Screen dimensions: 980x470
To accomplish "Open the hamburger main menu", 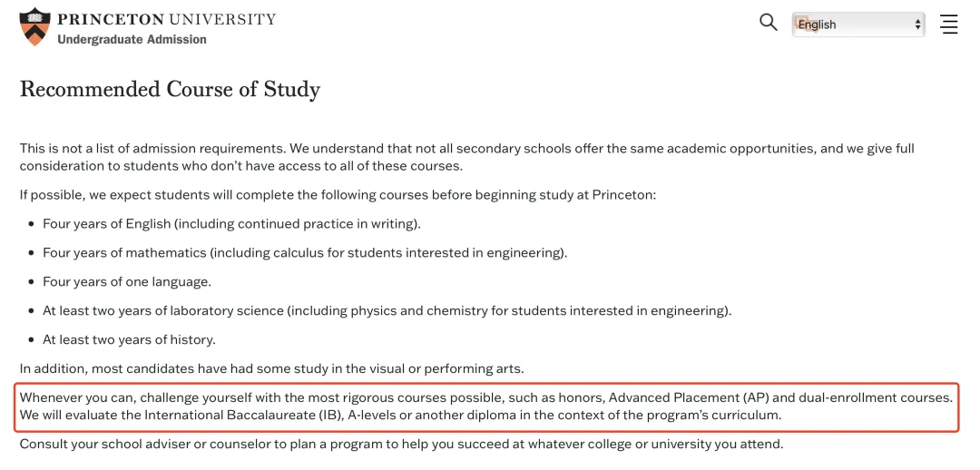I will pyautogui.click(x=949, y=24).
